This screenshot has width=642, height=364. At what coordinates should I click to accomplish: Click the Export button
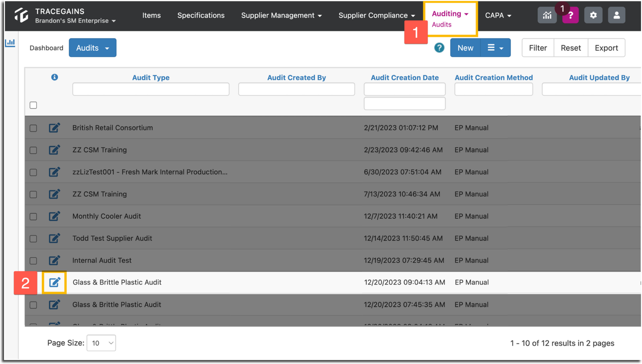(x=606, y=48)
